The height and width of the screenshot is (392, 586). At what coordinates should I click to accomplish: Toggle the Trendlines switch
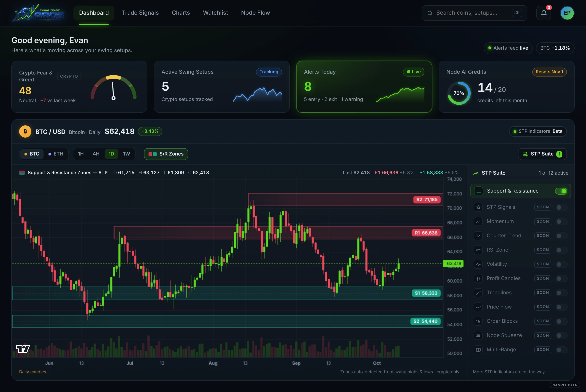pos(561,293)
